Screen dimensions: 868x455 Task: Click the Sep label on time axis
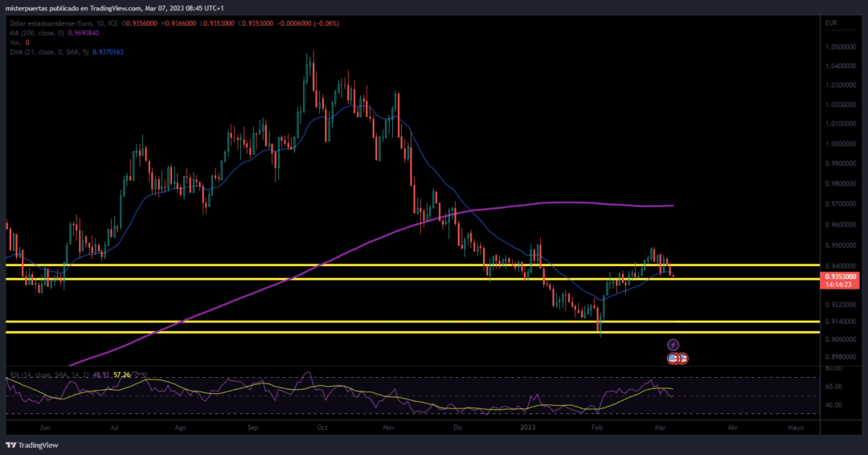tap(253, 428)
